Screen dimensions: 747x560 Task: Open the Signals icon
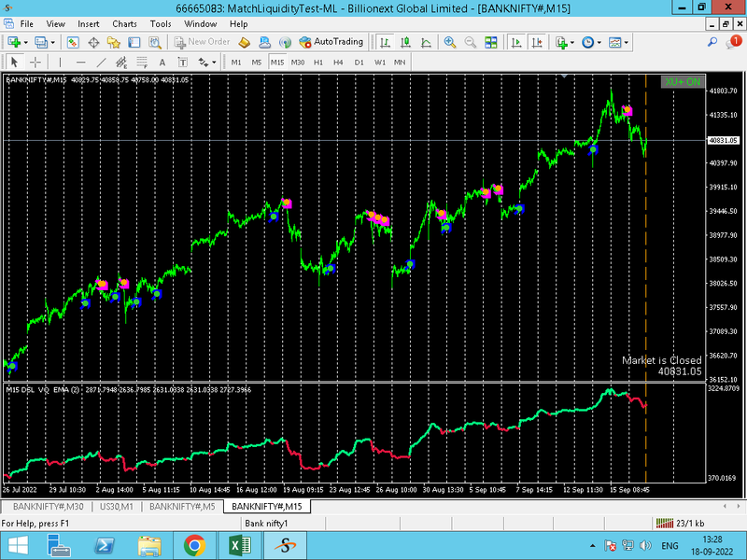pyautogui.click(x=285, y=42)
